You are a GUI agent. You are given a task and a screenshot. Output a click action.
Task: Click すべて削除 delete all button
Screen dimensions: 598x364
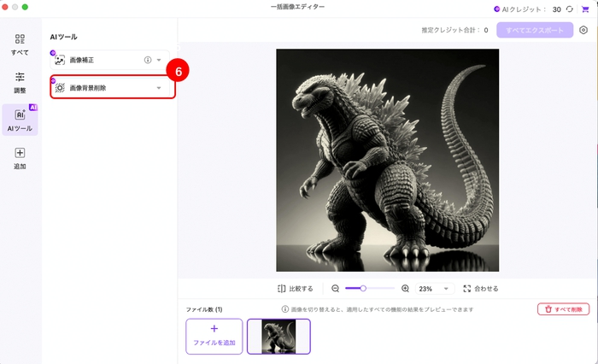(563, 309)
